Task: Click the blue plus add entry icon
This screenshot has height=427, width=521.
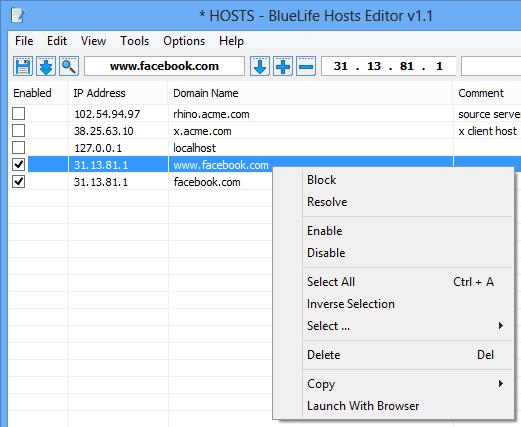Action: coord(283,66)
